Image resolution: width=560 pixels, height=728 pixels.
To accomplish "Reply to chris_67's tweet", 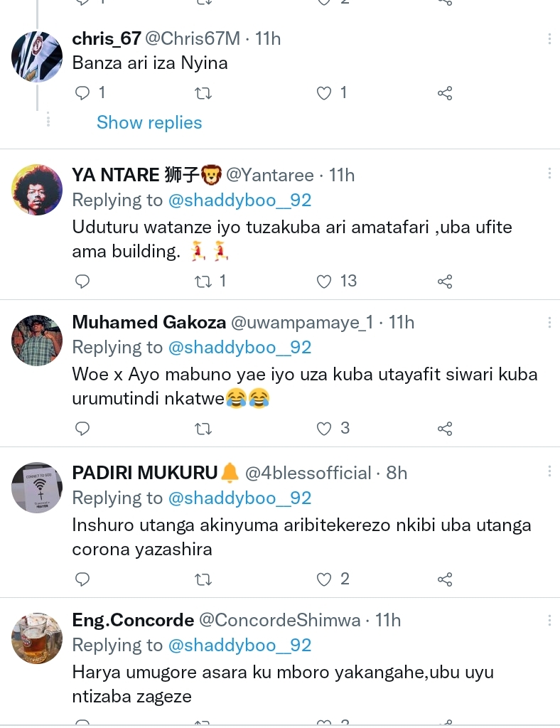I will coord(83,93).
